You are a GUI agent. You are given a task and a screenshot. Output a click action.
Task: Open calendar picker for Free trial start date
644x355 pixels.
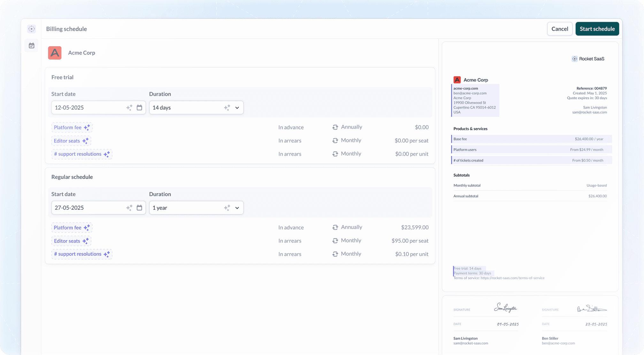coord(139,108)
